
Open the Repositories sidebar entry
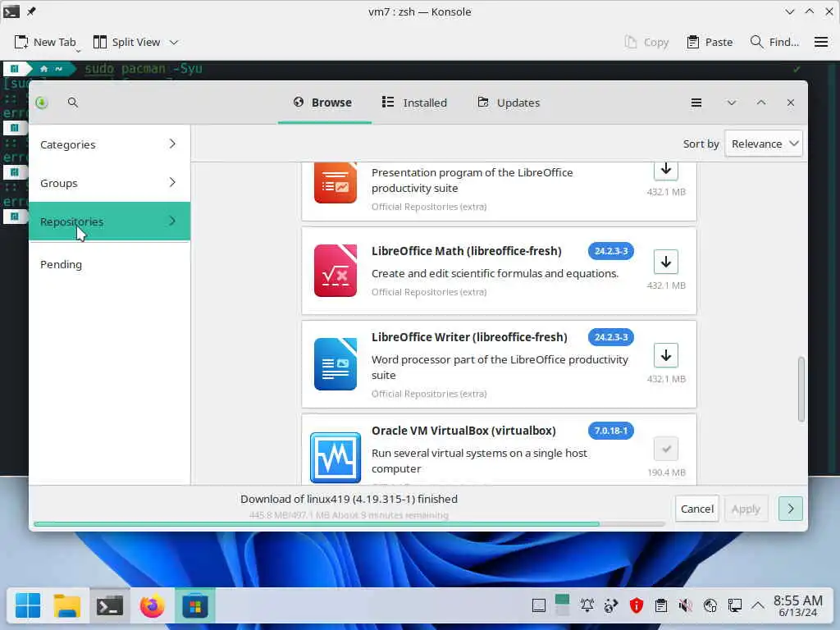coord(109,221)
